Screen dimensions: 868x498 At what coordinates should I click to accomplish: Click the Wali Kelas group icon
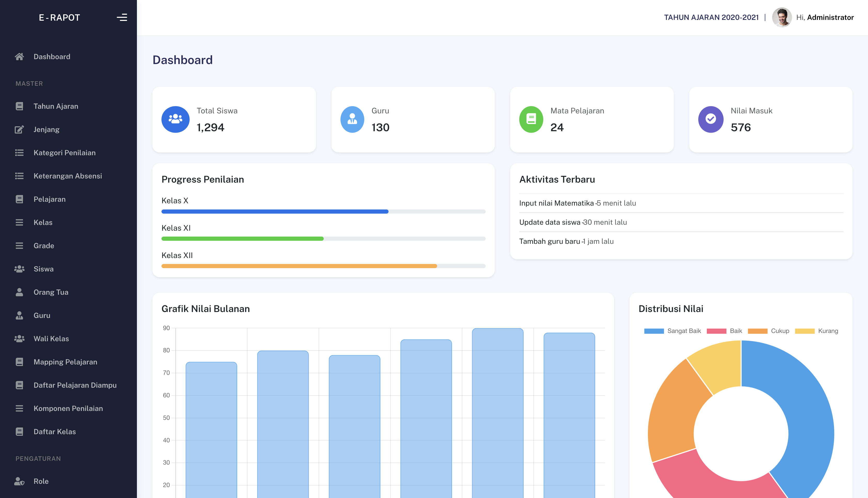19,339
